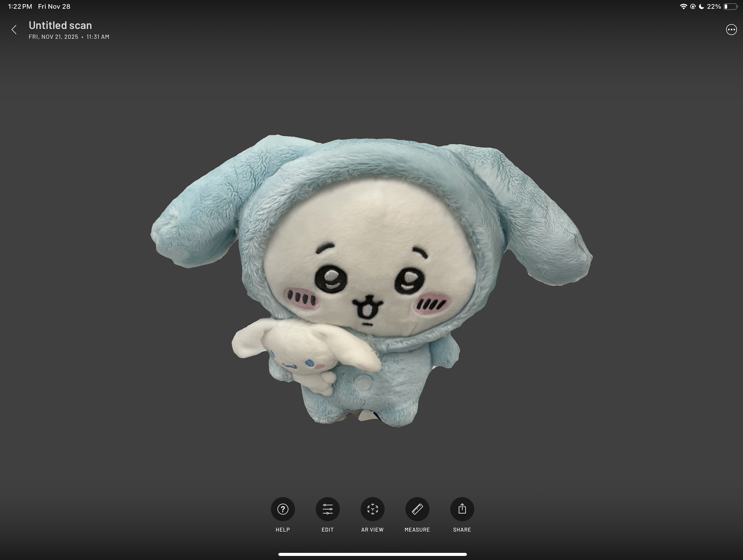
Task: Tap the Help question mark icon
Action: (283, 509)
